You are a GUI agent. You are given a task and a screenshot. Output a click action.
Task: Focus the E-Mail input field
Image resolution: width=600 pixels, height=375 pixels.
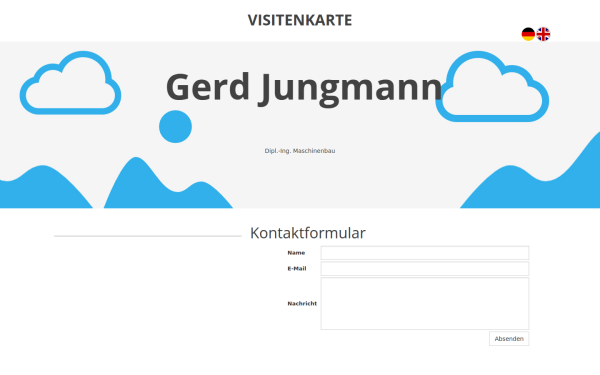click(x=425, y=269)
